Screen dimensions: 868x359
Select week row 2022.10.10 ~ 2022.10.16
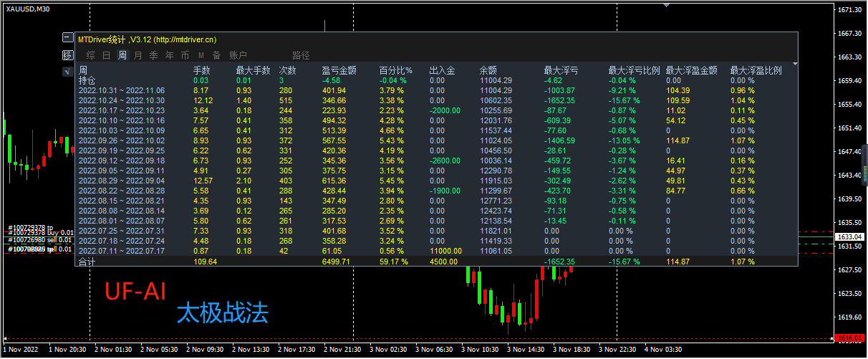(122, 121)
